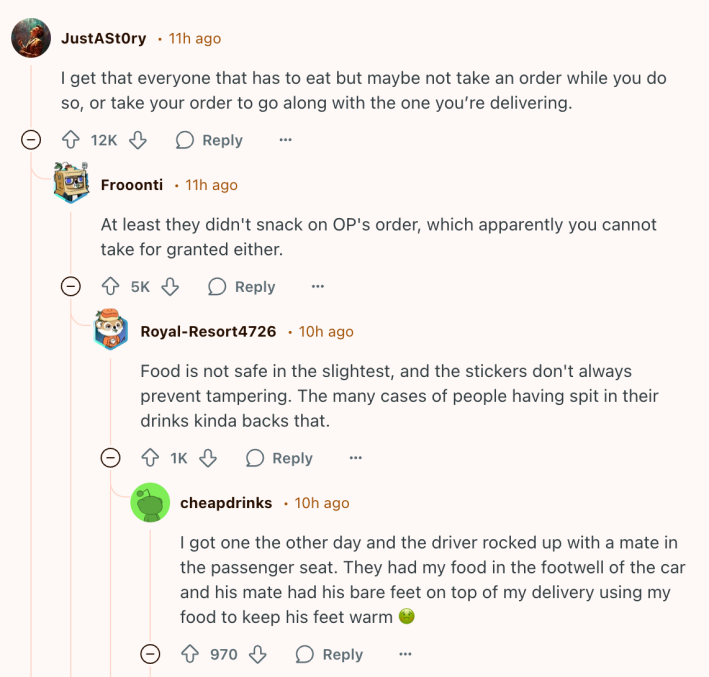709x677 pixels.
Task: Open more options on cheapdrinks' comment
Action: click(x=405, y=654)
